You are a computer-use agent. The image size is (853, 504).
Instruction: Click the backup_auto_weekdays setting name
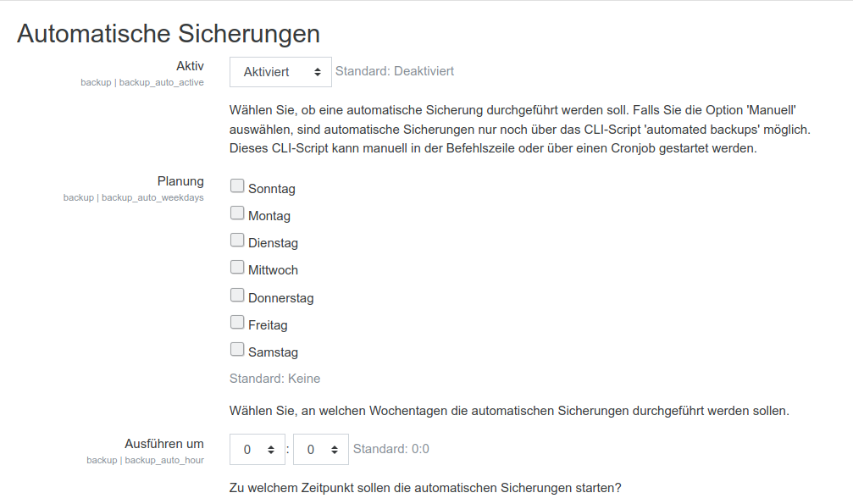pyautogui.click(x=152, y=197)
